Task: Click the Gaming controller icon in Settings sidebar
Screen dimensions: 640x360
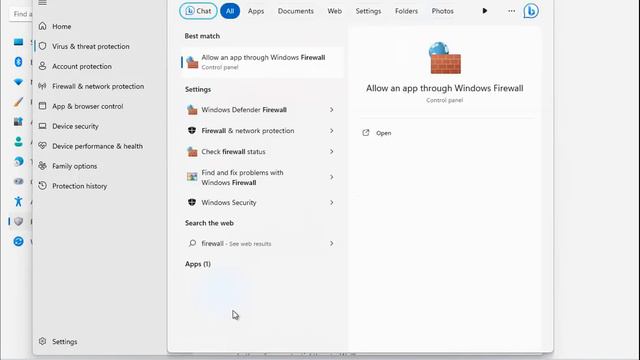Action: (18, 181)
